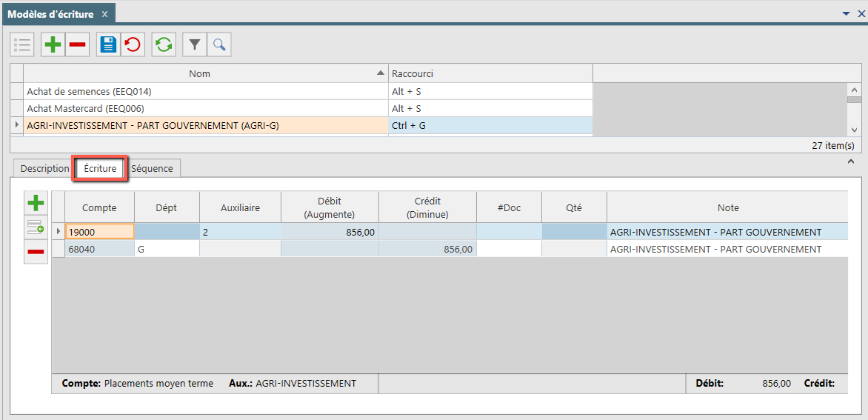Select the Achat Mastercard (EEQ006) row
Screen dimensions: 868x420
[205, 108]
